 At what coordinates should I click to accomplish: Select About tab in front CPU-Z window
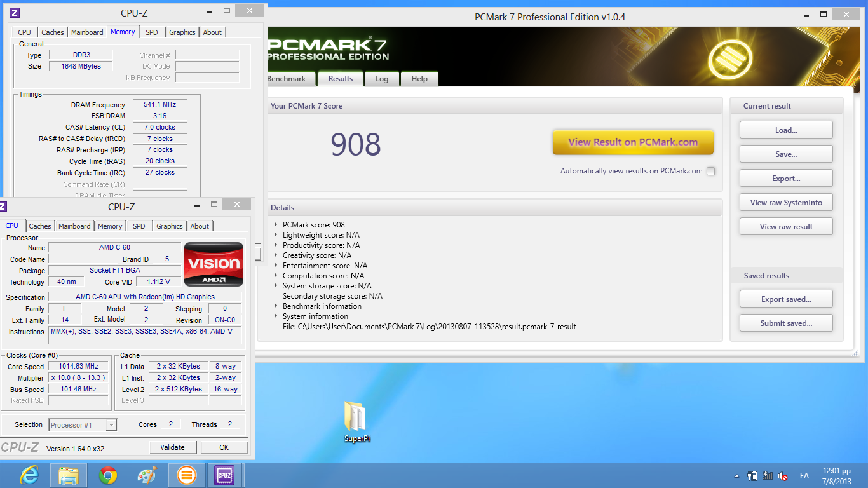coord(200,226)
